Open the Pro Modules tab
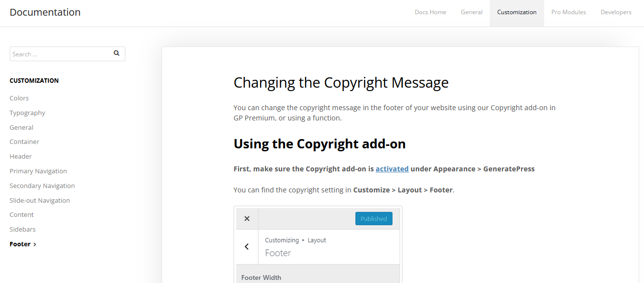The image size is (644, 283). coord(568,12)
